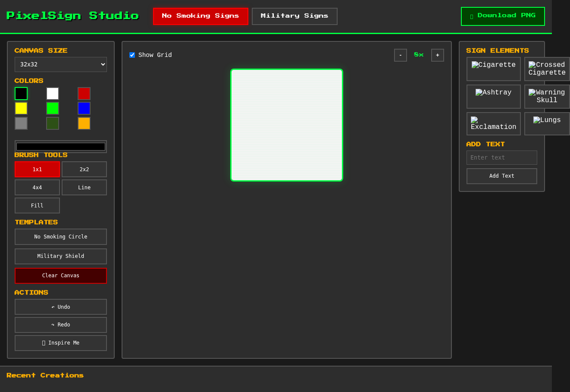The width and height of the screenshot is (570, 392).
Task: Add the Crossed Cigarette element to canvas
Action: coord(547,69)
